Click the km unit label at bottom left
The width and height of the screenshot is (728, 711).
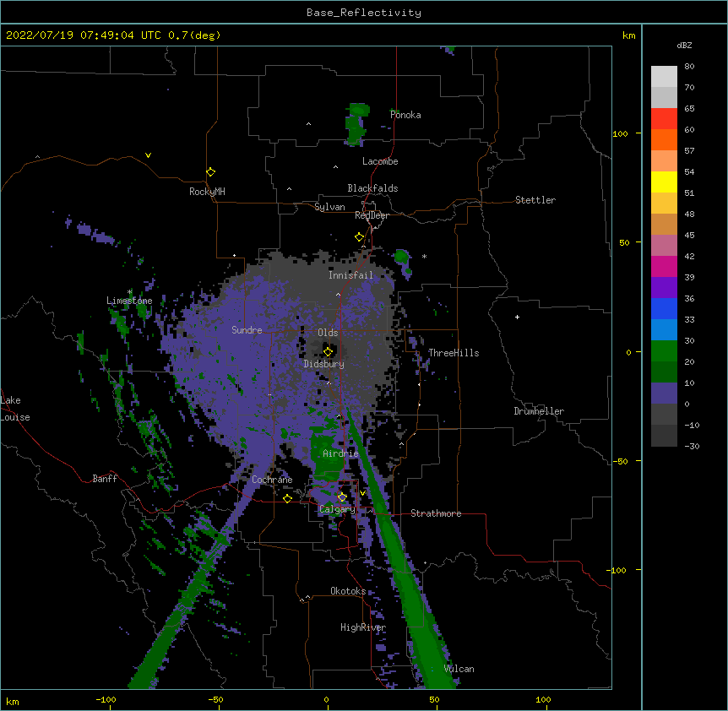[13, 702]
